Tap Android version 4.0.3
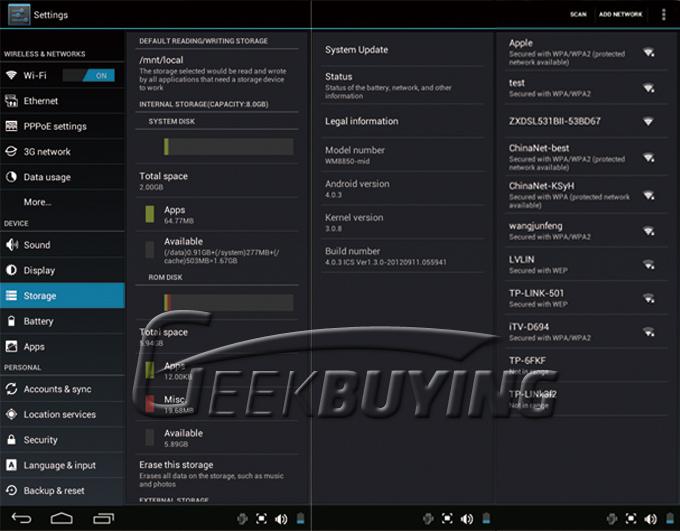Screen dimensions: 680x531 (x=402, y=189)
